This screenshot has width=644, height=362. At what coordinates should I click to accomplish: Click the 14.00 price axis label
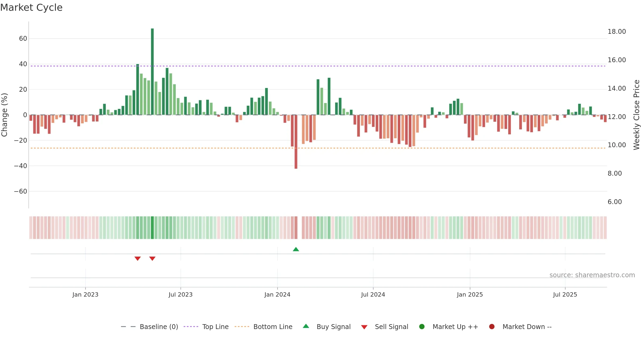point(617,88)
